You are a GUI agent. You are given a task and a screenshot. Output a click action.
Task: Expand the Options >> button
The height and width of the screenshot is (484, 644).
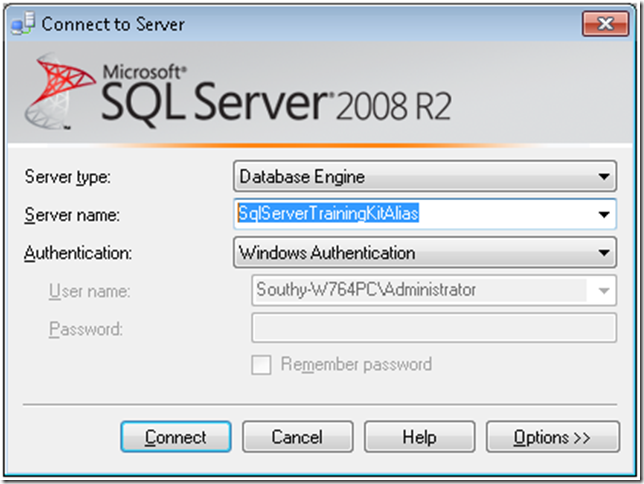tap(552, 437)
